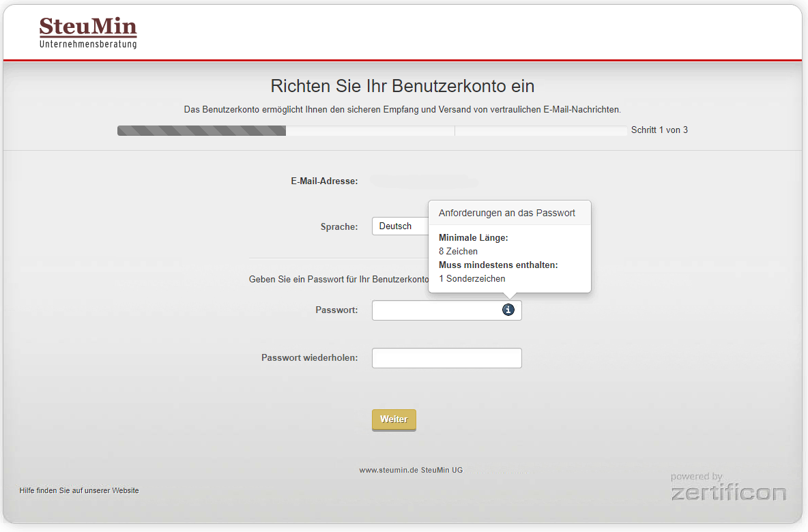
Task: Click 'Hilfe finden Sie auf unserer Website'
Action: [x=78, y=490]
